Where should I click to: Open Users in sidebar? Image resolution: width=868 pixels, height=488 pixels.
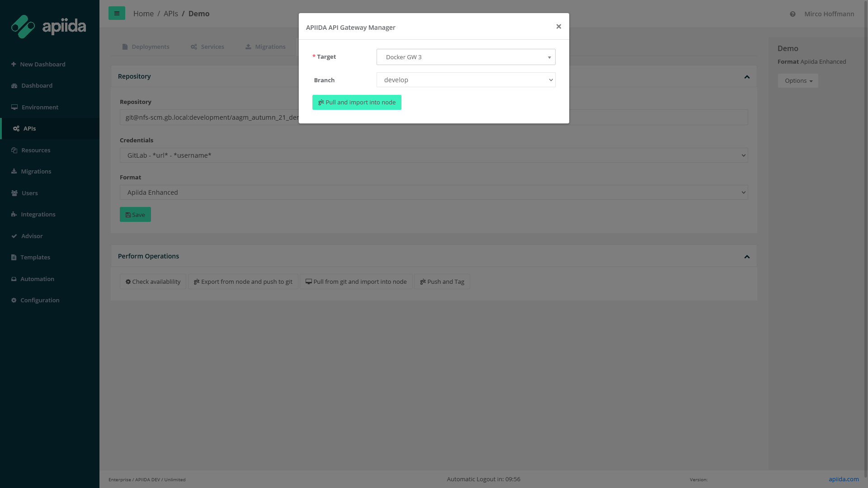(x=50, y=193)
